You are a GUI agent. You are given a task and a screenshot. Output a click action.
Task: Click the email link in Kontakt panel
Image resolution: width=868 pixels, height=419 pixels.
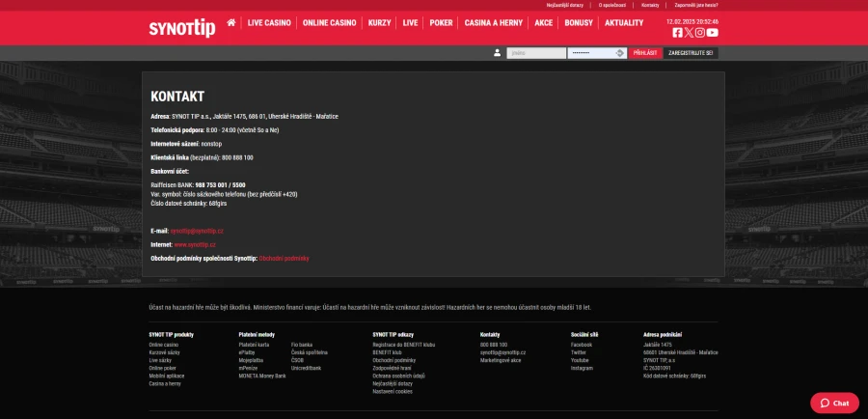[197, 231]
